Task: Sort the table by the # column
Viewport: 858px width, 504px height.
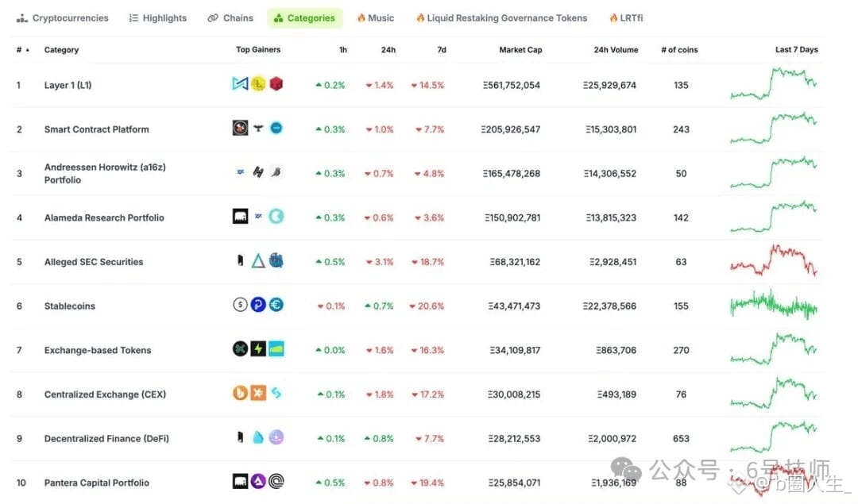Action: click(19, 50)
